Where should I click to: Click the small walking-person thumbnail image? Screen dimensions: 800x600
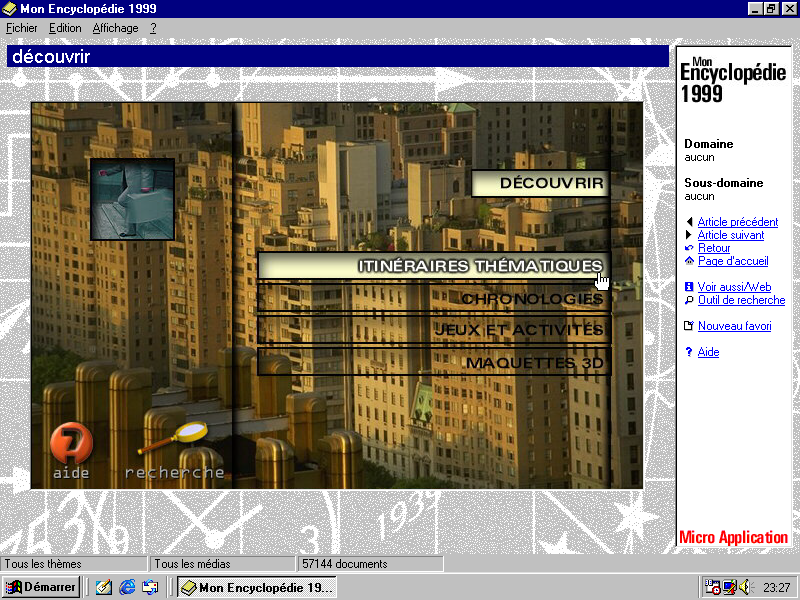click(x=132, y=199)
